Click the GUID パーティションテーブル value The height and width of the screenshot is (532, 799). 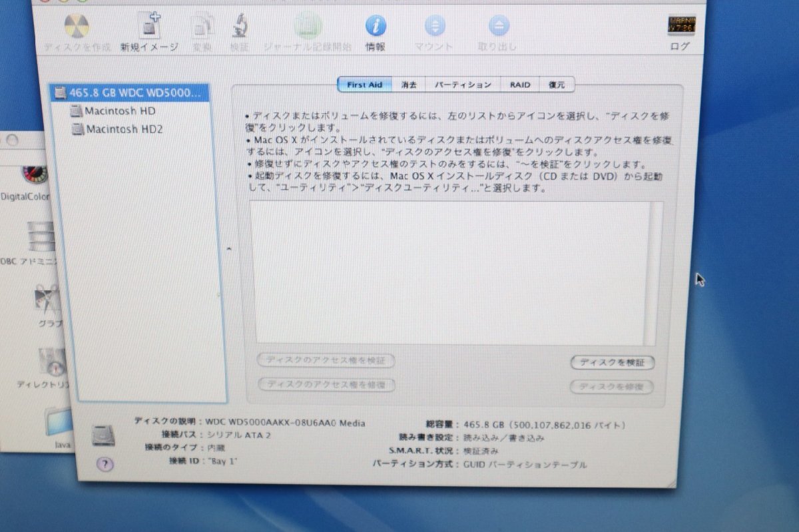pyautogui.click(x=525, y=465)
